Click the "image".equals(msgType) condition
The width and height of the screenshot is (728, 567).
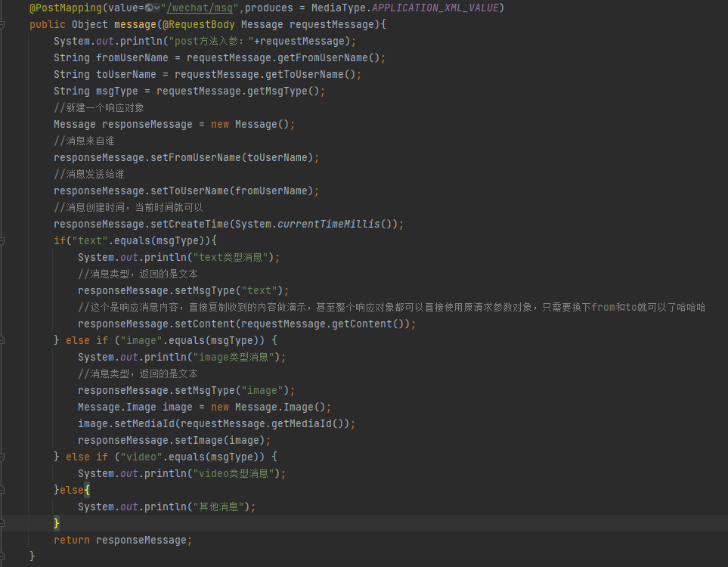pyautogui.click(x=190, y=340)
